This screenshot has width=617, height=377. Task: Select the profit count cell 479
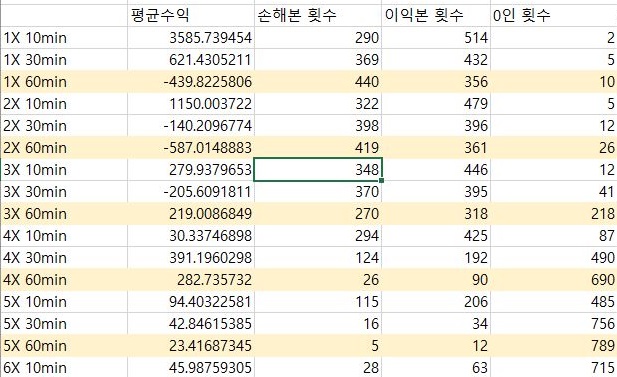click(436, 104)
